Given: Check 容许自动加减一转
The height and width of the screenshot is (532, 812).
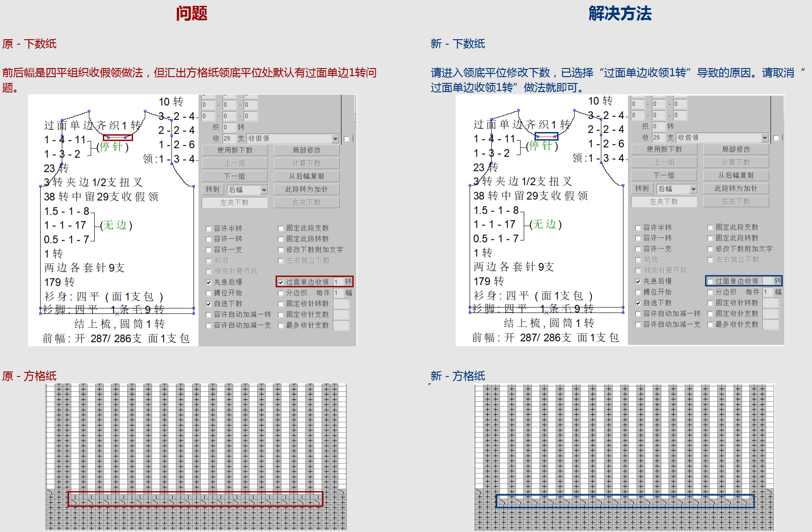Looking at the screenshot, I should click(x=208, y=314).
